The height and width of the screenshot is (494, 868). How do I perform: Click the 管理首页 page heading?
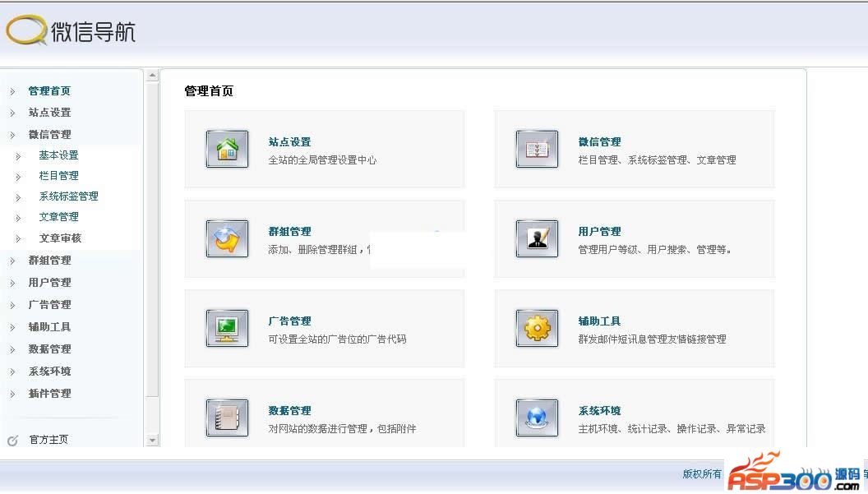(x=209, y=90)
